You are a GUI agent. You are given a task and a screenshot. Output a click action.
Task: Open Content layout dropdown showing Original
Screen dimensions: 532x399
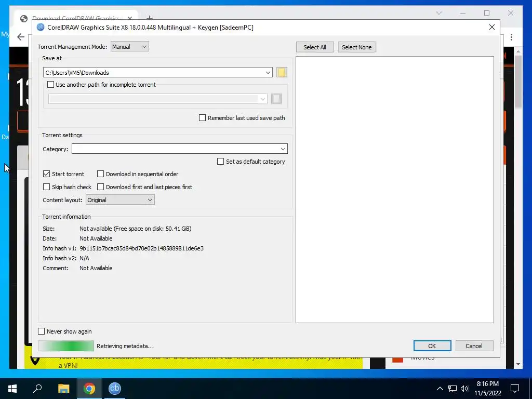click(x=120, y=200)
